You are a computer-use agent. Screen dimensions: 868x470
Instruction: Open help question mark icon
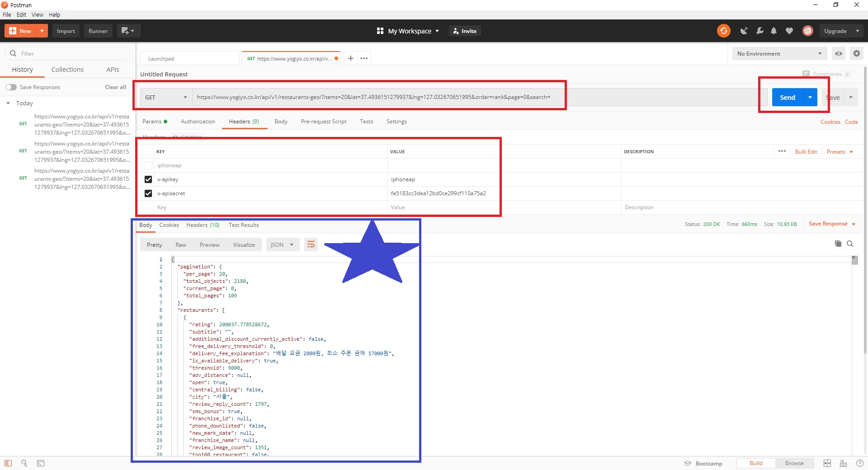[860, 463]
